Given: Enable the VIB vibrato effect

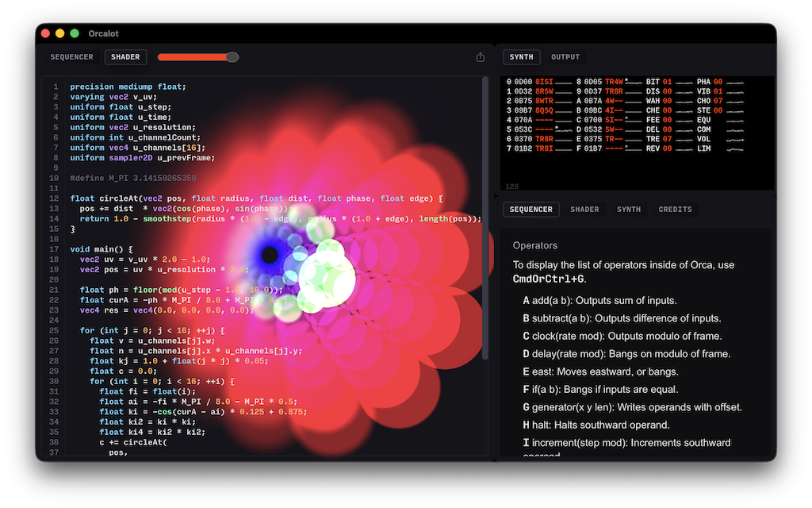Looking at the screenshot, I should (x=718, y=91).
